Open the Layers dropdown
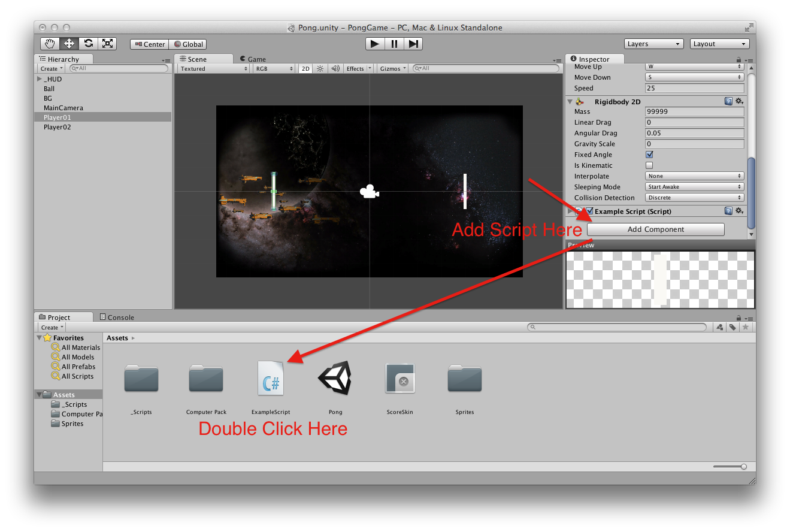 653,44
